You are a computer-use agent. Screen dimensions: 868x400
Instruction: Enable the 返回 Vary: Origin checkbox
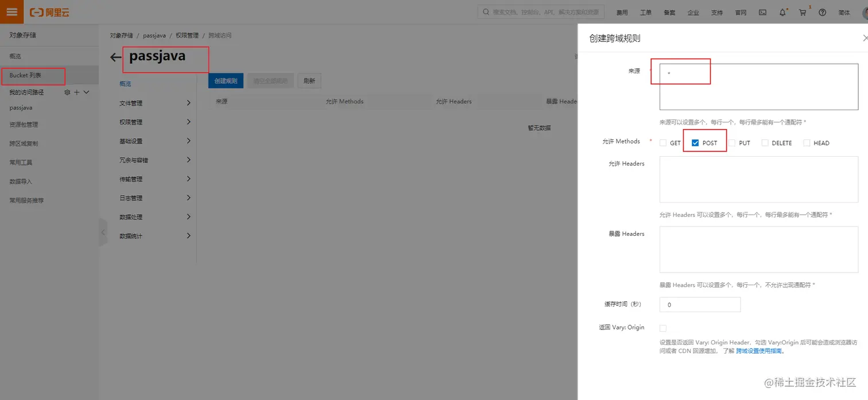click(663, 328)
